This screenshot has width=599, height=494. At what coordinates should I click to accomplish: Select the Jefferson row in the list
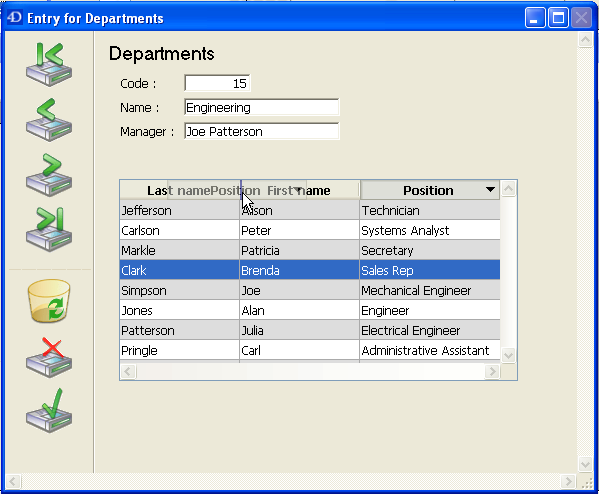(x=310, y=211)
